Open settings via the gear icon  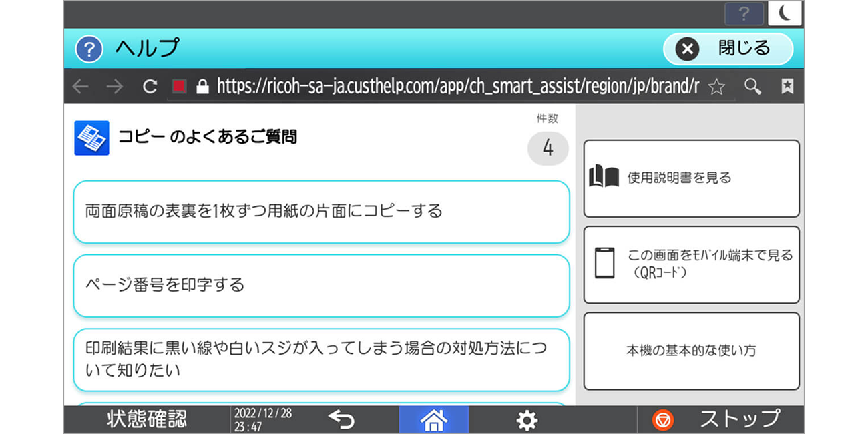(527, 419)
